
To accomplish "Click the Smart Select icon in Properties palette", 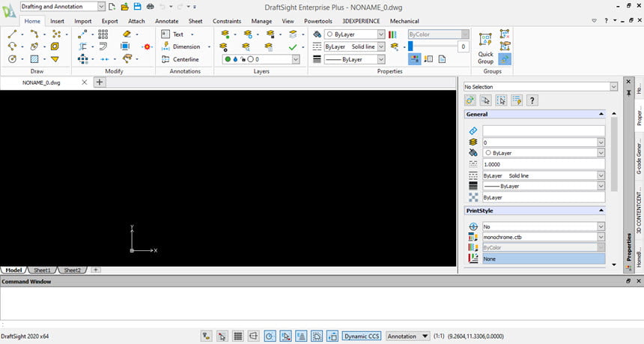I will (x=517, y=100).
